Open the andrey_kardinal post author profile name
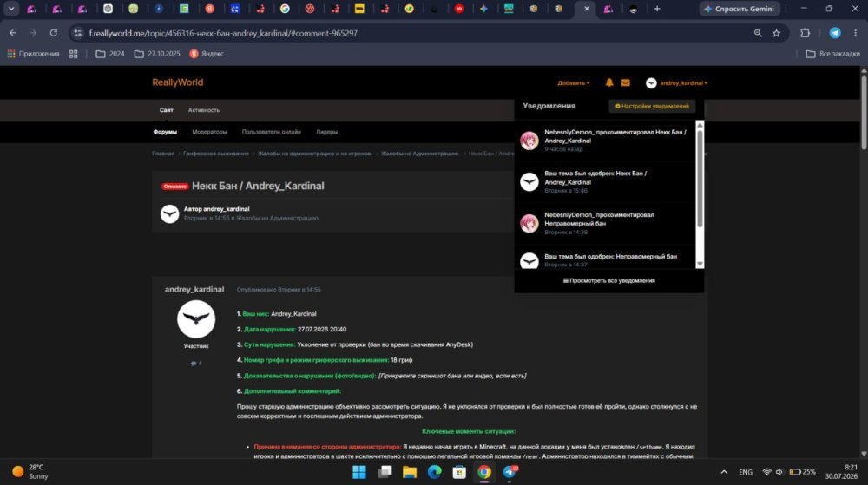The width and height of the screenshot is (868, 485). point(194,289)
